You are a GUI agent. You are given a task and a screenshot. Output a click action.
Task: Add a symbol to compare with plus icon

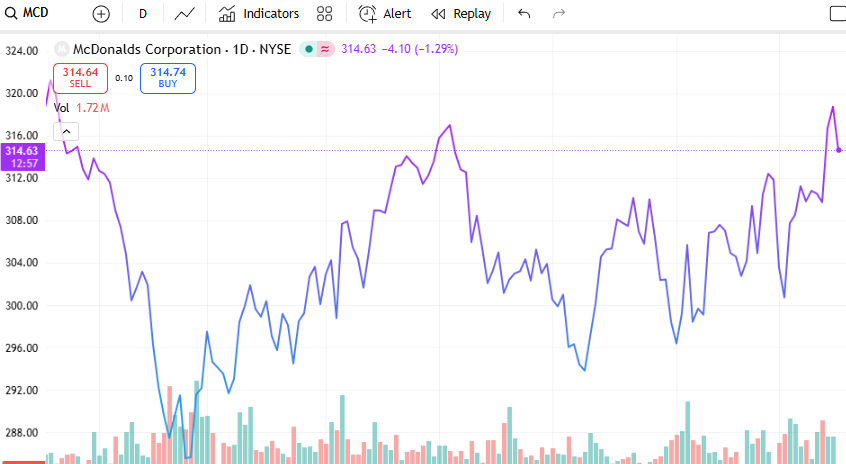101,14
